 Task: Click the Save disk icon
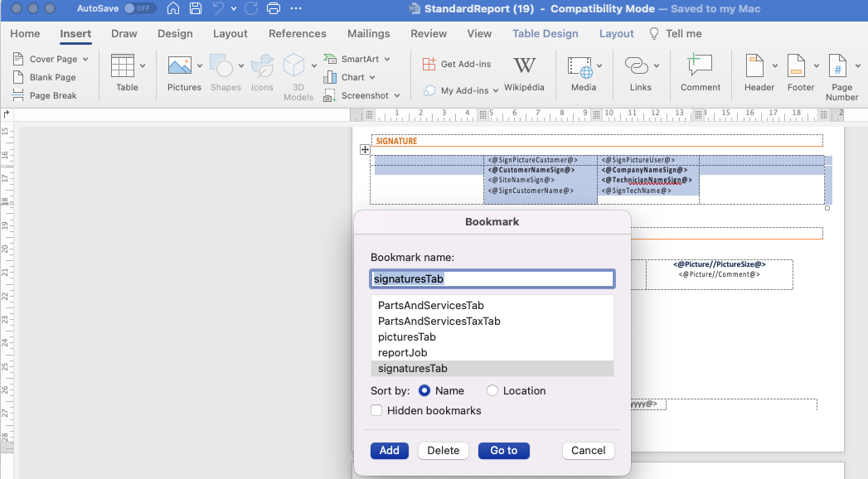click(196, 8)
